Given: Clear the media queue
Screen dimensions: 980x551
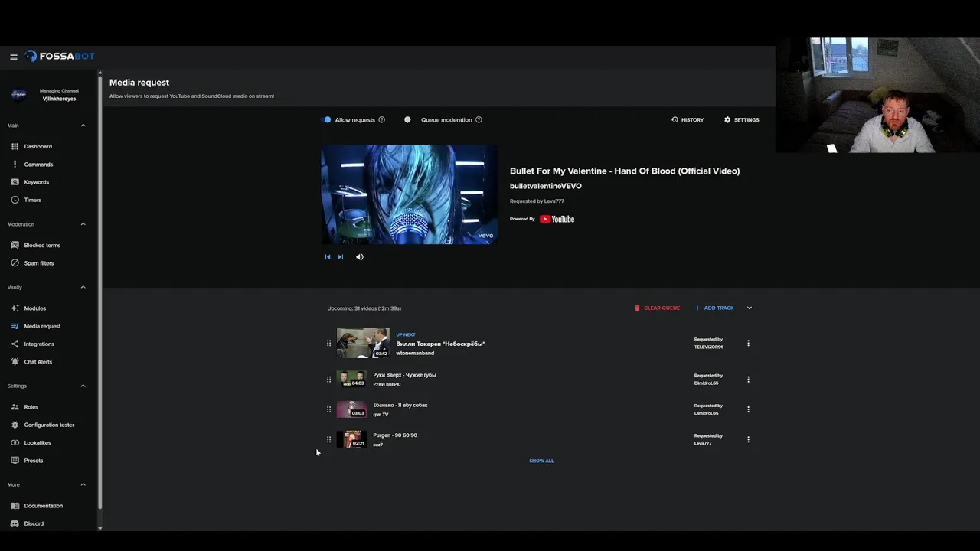Looking at the screenshot, I should (657, 308).
